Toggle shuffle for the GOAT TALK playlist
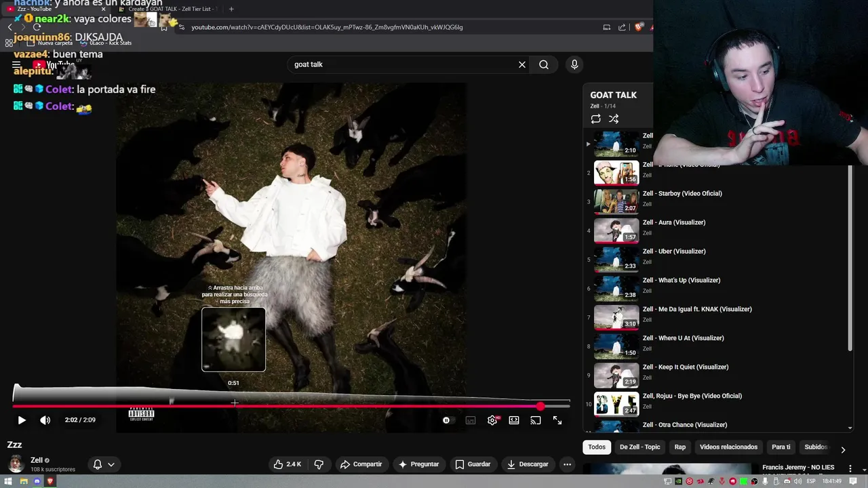868x488 pixels. coord(614,119)
